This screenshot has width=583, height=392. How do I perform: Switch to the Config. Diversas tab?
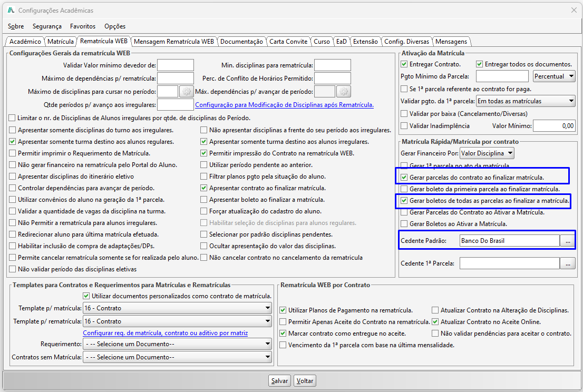[407, 42]
